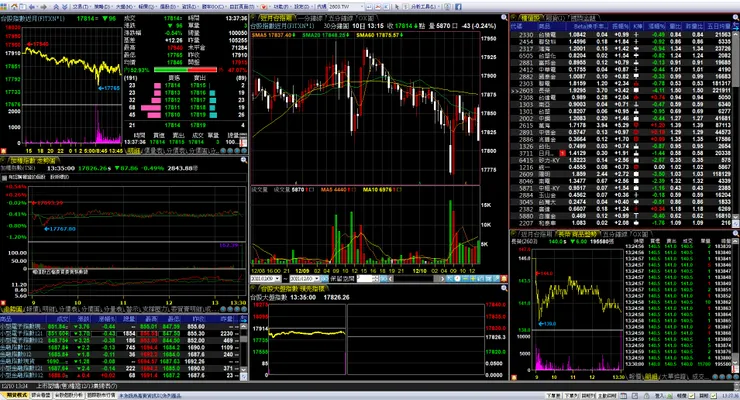Screen dimensions: 740x400
Task: Select the 大單追蹤 tab in bottom-right panel
Action: click(673, 376)
